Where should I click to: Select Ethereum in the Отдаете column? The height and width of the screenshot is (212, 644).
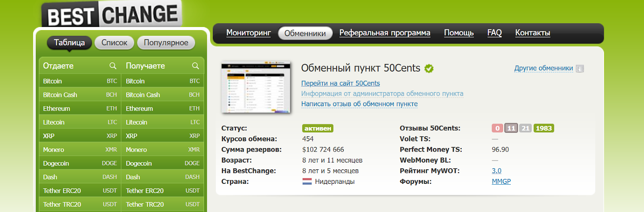pyautogui.click(x=80, y=109)
